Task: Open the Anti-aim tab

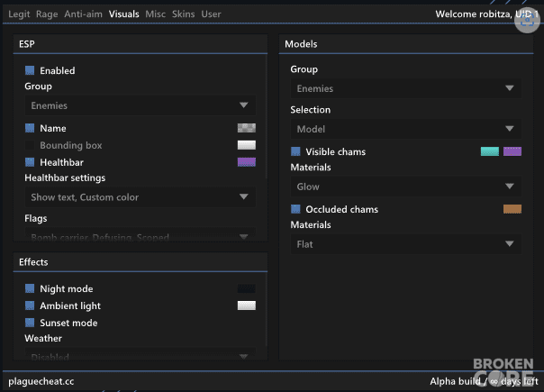Action: [83, 14]
